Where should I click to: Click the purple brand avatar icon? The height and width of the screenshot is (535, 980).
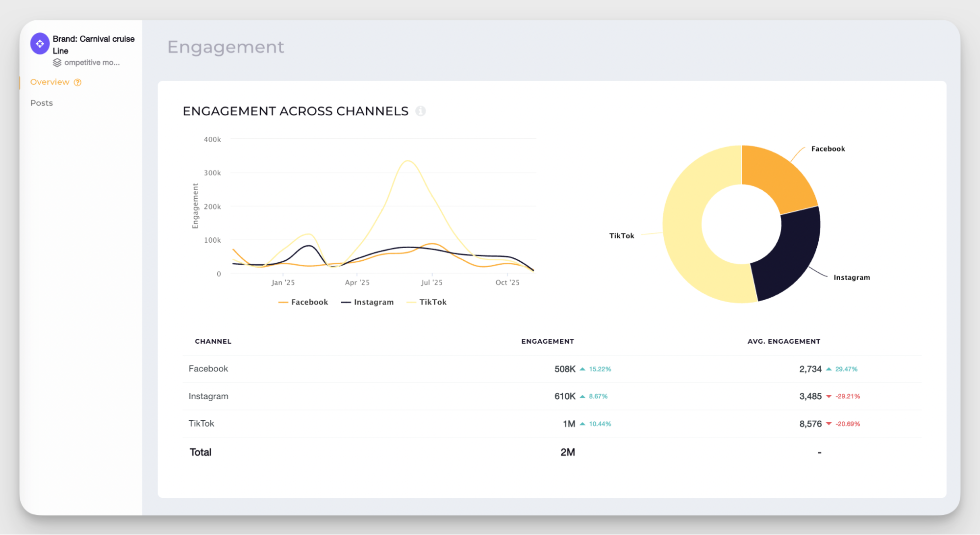point(39,44)
